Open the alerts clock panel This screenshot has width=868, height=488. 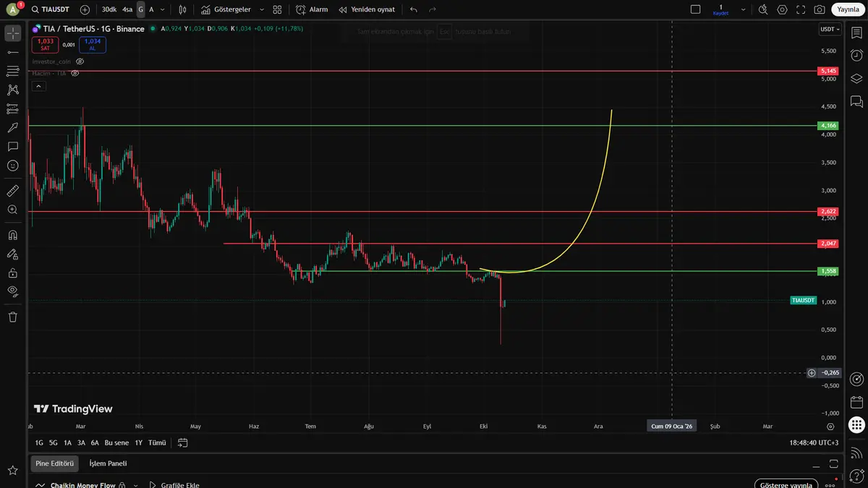[x=856, y=56]
